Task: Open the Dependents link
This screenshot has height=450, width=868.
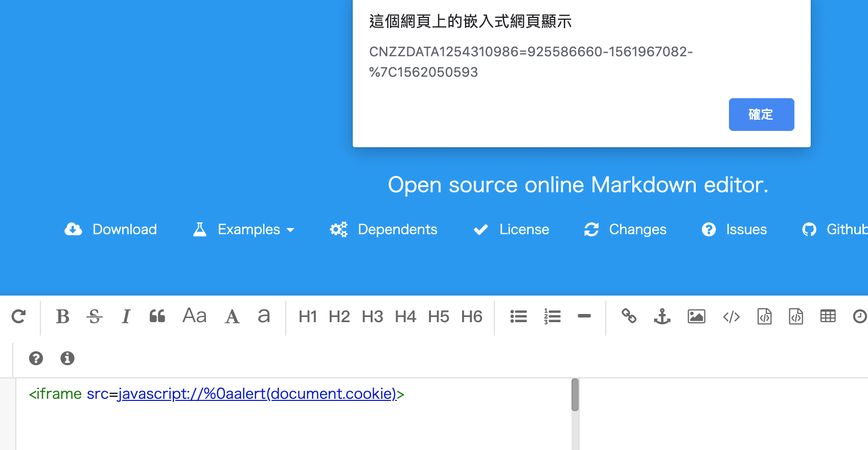Action: [x=383, y=229]
